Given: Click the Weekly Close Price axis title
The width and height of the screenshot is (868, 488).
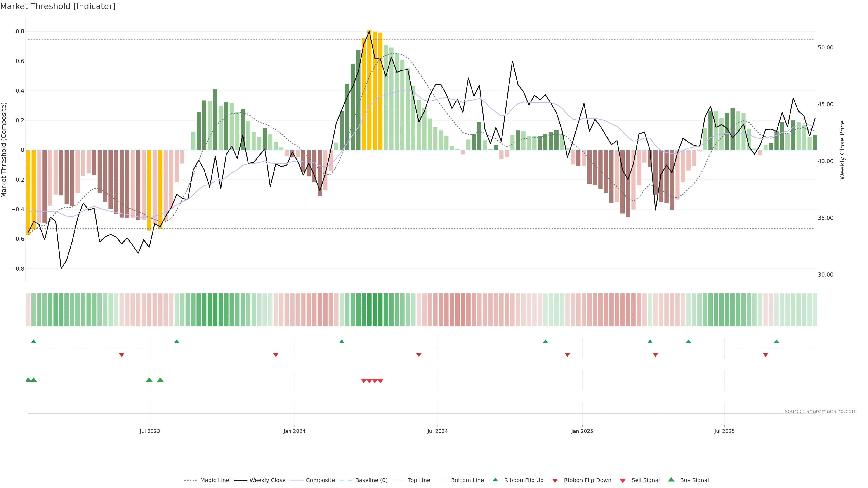Looking at the screenshot, I should pyautogui.click(x=842, y=150).
